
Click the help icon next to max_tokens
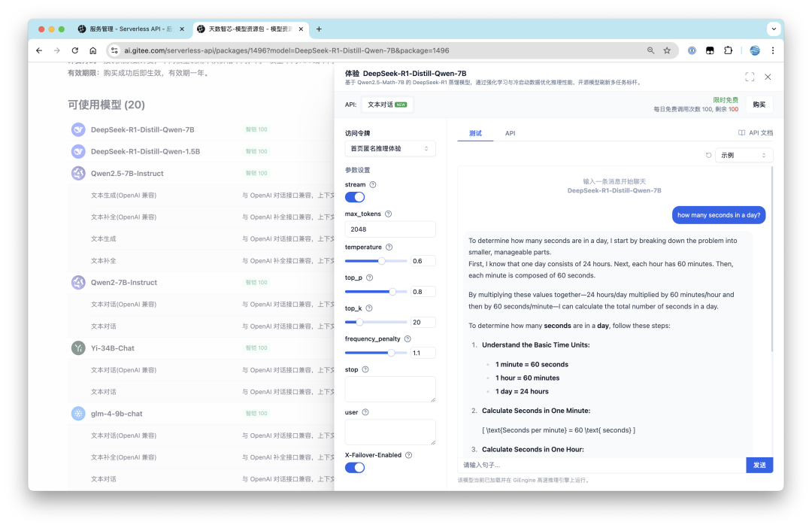coord(389,214)
